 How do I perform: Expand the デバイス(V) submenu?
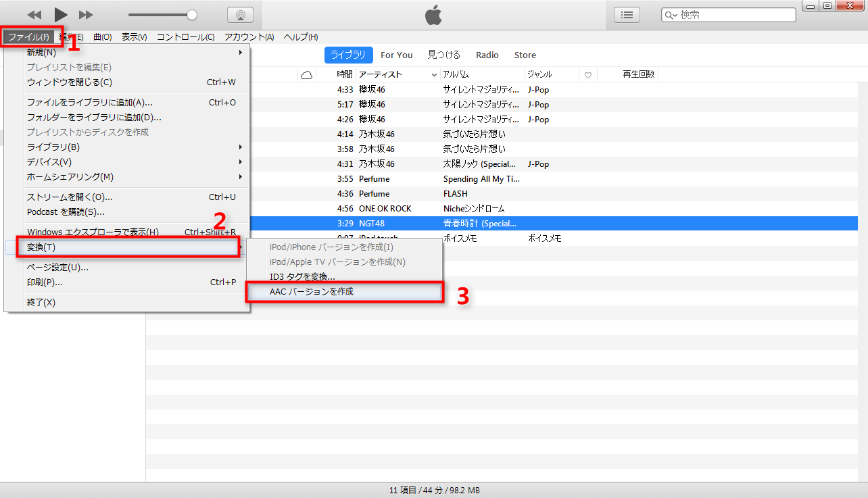tap(127, 162)
